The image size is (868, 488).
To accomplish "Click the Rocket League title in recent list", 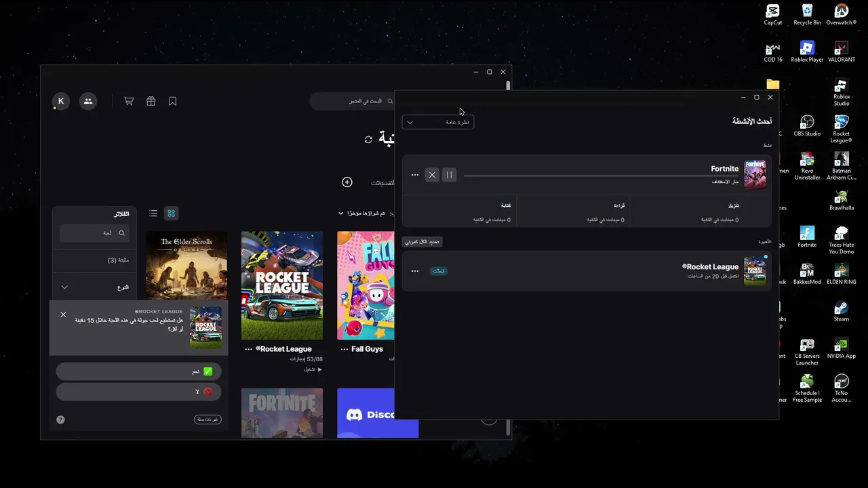I will (711, 267).
